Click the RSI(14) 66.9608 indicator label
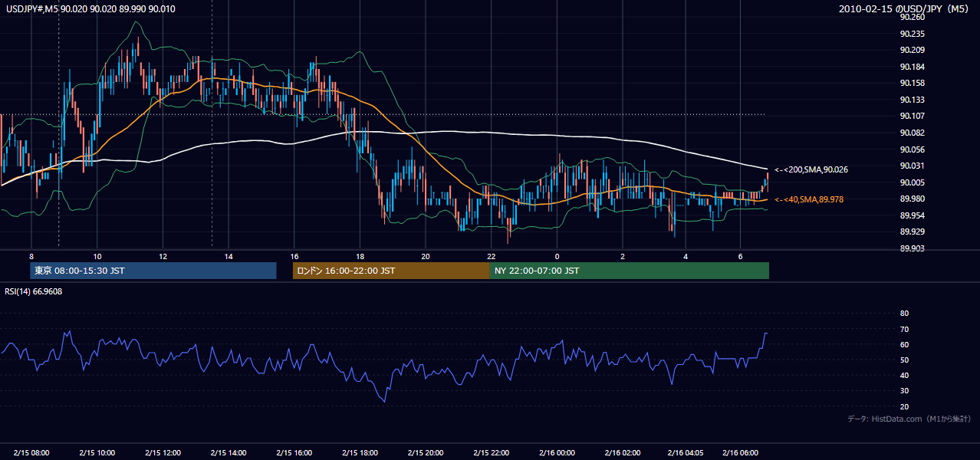980x460 pixels. point(34,291)
